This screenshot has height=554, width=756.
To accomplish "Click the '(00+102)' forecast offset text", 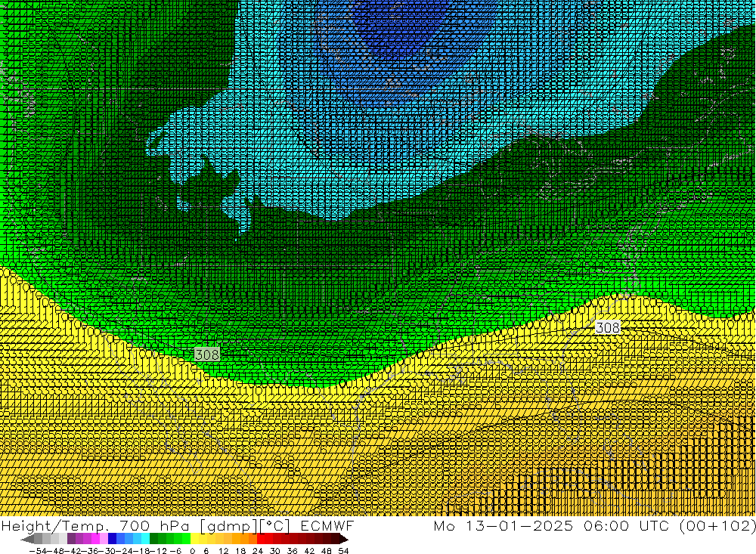I will pos(718,525).
